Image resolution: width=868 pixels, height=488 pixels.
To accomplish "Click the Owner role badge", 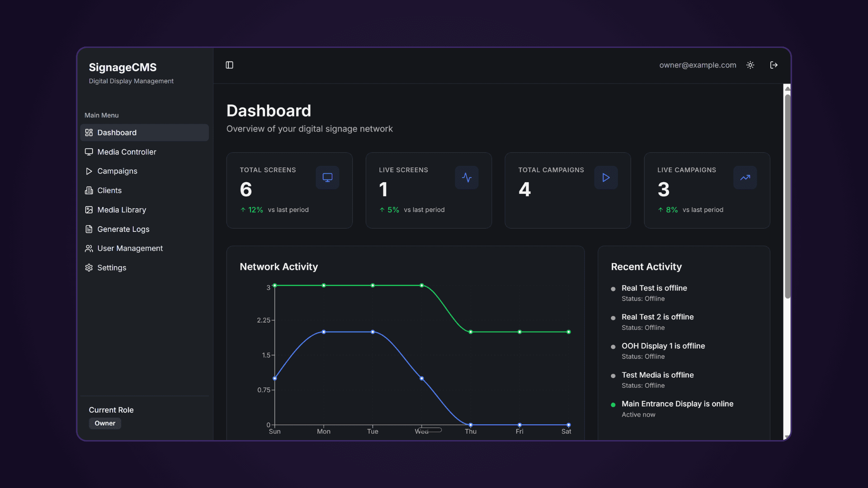I will click(104, 423).
